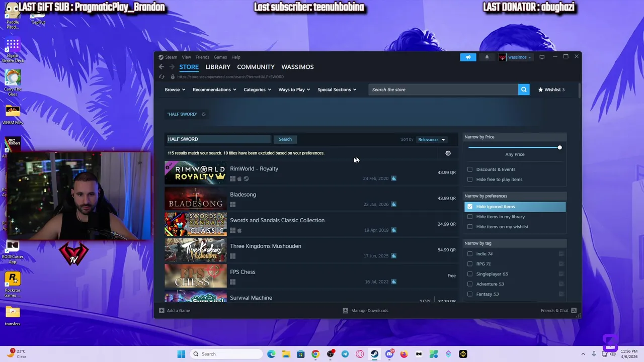The image size is (644, 362).
Task: Reload the store page
Action: 162,77
